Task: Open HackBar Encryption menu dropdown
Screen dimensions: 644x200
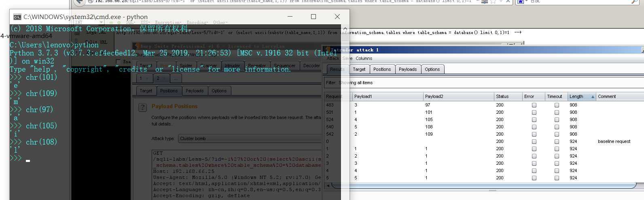Action: click(x=169, y=23)
